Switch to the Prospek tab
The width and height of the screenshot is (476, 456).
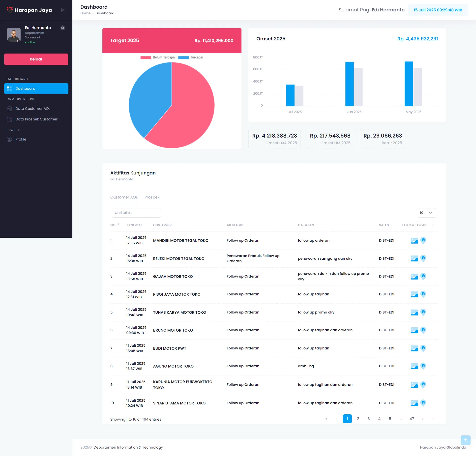point(152,197)
